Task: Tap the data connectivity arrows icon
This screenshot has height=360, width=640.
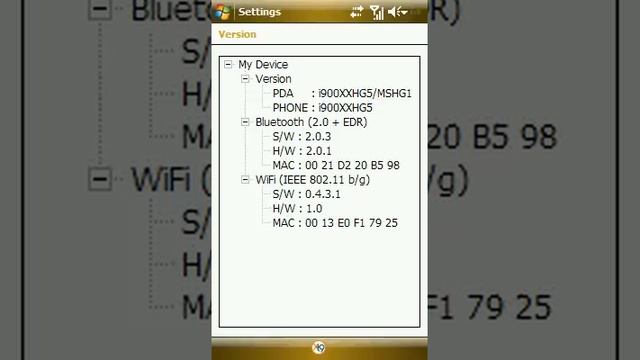Action: pyautogui.click(x=357, y=12)
